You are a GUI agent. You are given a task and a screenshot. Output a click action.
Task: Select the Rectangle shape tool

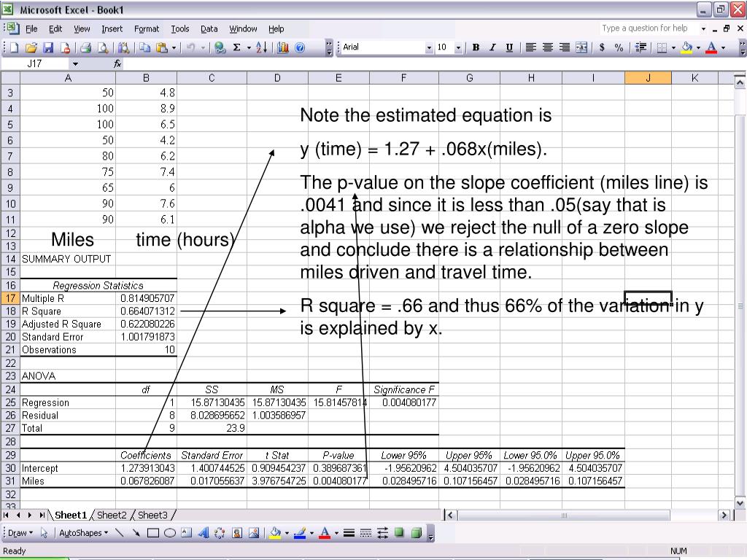153,533
